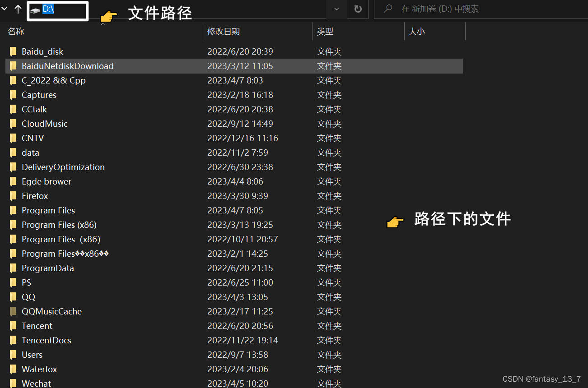
Task: Select the Wechat folder name
Action: click(36, 383)
